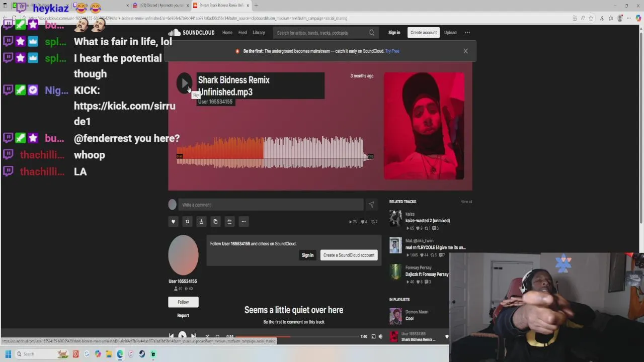644x362 pixels.
Task: Click the Demon Mauri playlist thumbnail
Action: [395, 316]
